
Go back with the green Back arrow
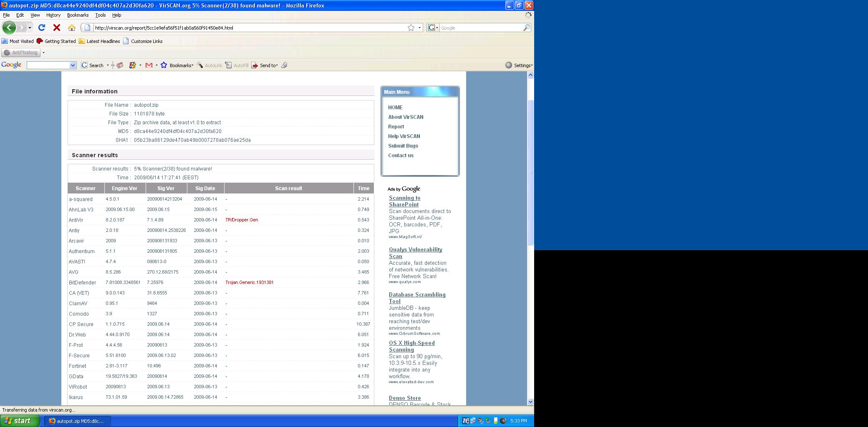click(x=9, y=28)
